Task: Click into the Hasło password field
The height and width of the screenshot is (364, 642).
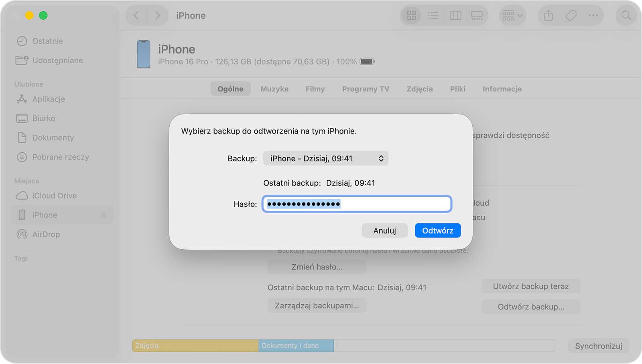Action: 357,204
